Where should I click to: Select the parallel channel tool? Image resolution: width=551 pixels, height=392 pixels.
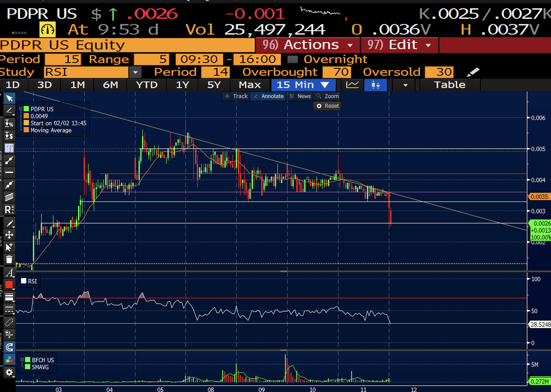point(9,197)
